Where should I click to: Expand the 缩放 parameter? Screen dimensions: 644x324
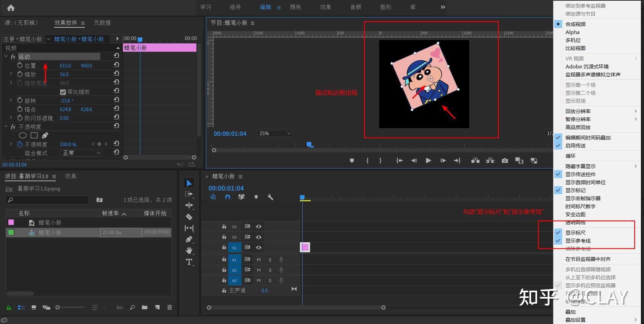11,74
